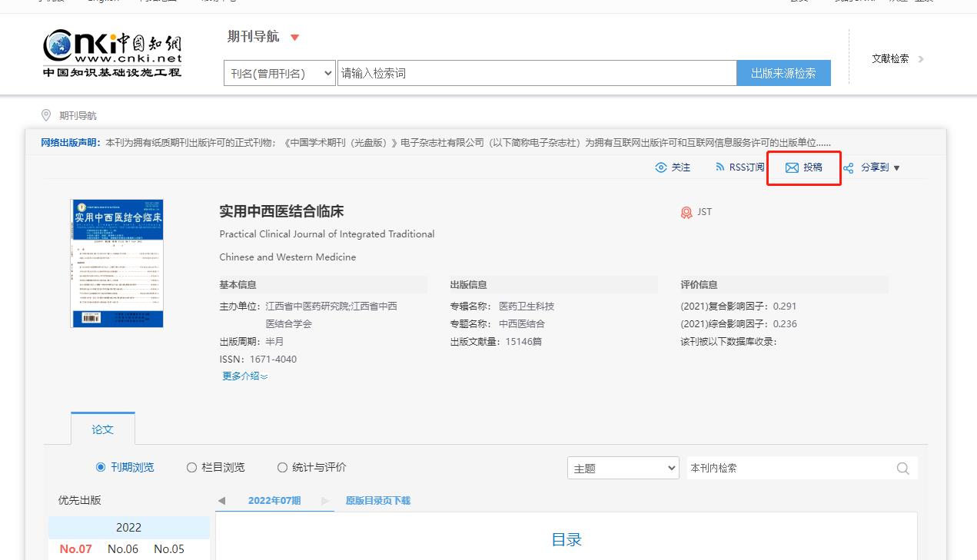Image resolution: width=977 pixels, height=560 pixels.
Task: Click the JST medal badge icon
Action: (686, 212)
